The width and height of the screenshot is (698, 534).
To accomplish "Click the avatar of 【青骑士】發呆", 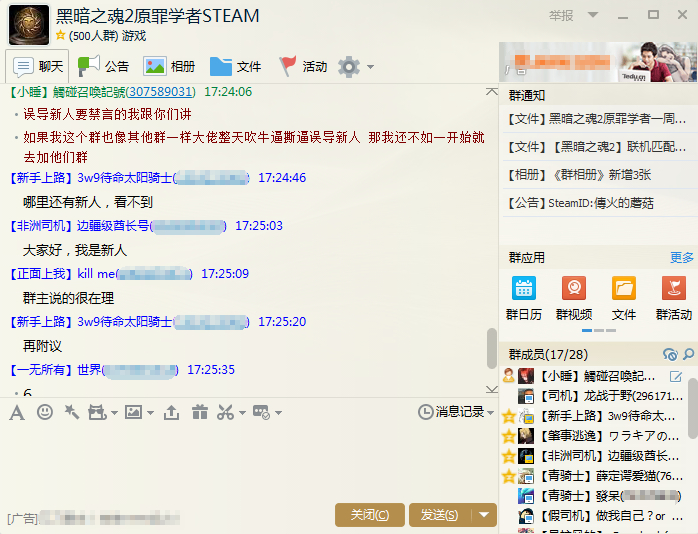I will (x=526, y=496).
